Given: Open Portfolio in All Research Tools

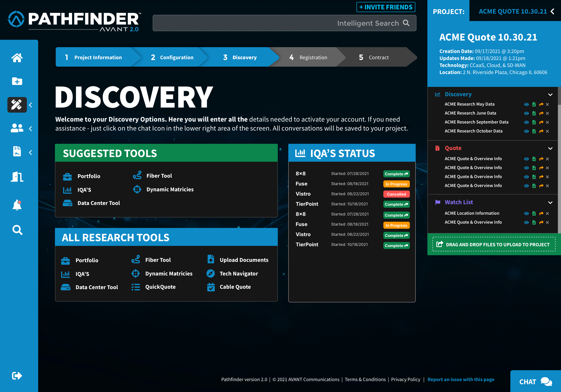Looking at the screenshot, I should 80,260.
